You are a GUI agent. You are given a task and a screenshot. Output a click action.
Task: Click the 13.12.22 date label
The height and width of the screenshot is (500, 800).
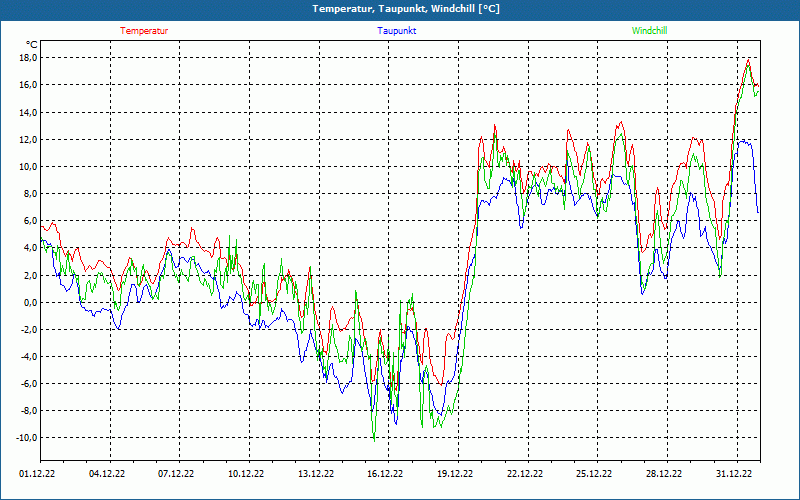[316, 473]
